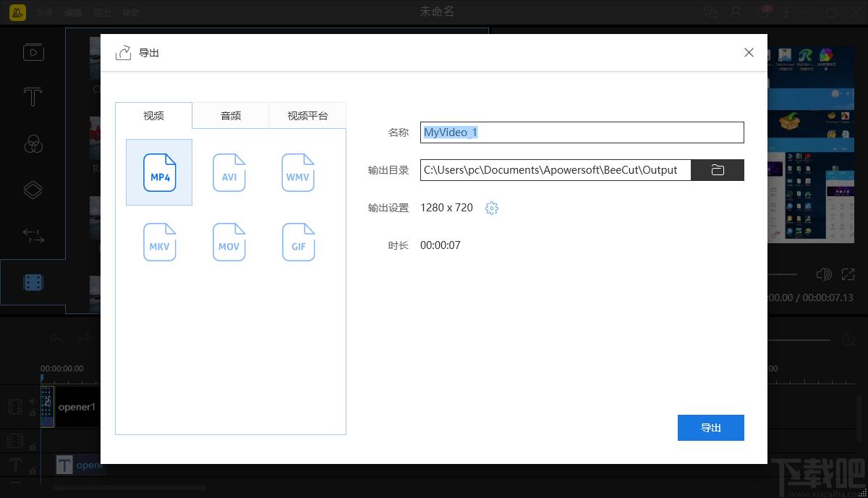The image size is (868, 498).
Task: Open the text tool in sidebar
Action: [x=33, y=97]
